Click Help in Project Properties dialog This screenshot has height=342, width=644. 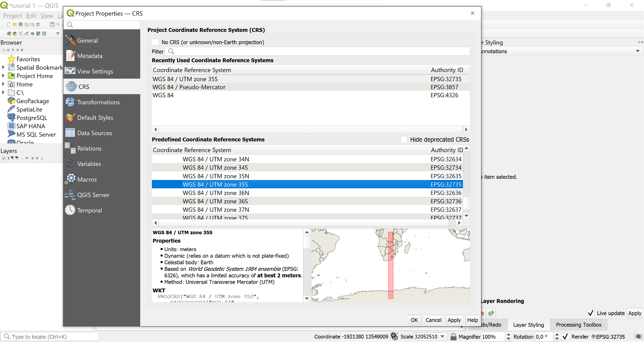[472, 320]
